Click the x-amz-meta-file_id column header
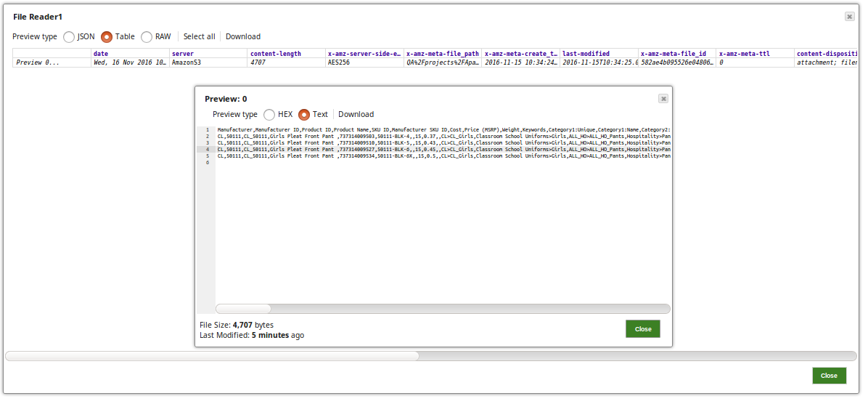The width and height of the screenshot is (868, 404). point(677,53)
